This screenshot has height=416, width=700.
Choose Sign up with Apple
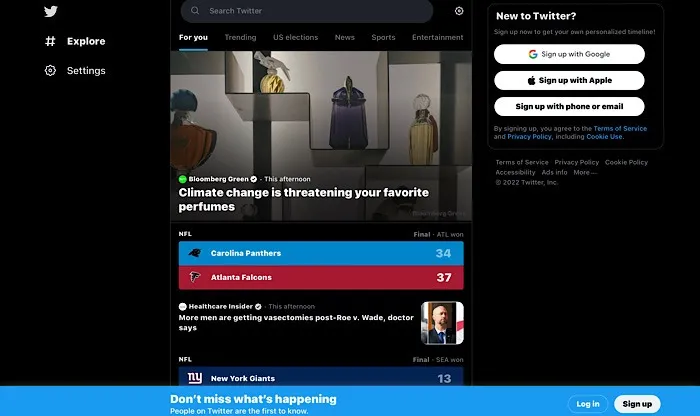tap(569, 80)
